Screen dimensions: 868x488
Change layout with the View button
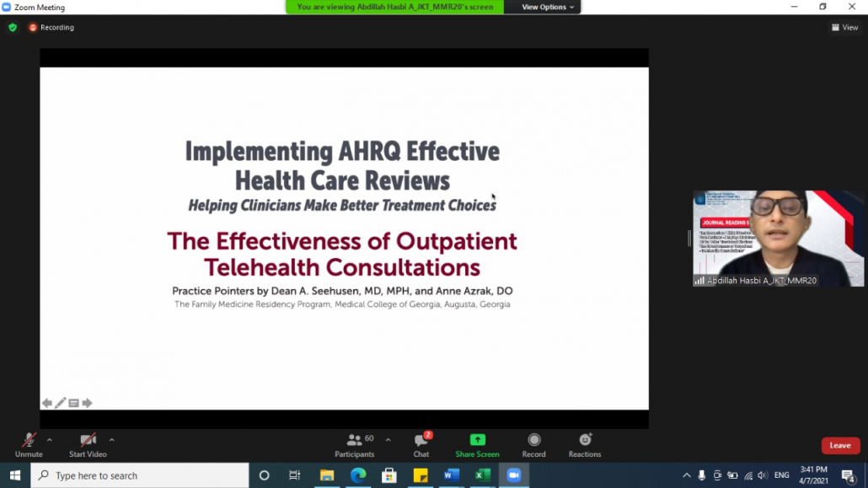(x=845, y=27)
